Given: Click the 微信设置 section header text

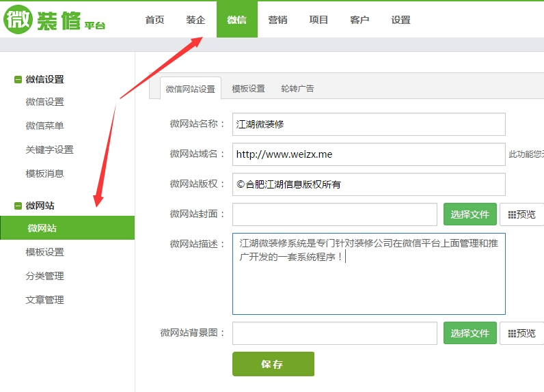Looking at the screenshot, I should tap(44, 79).
